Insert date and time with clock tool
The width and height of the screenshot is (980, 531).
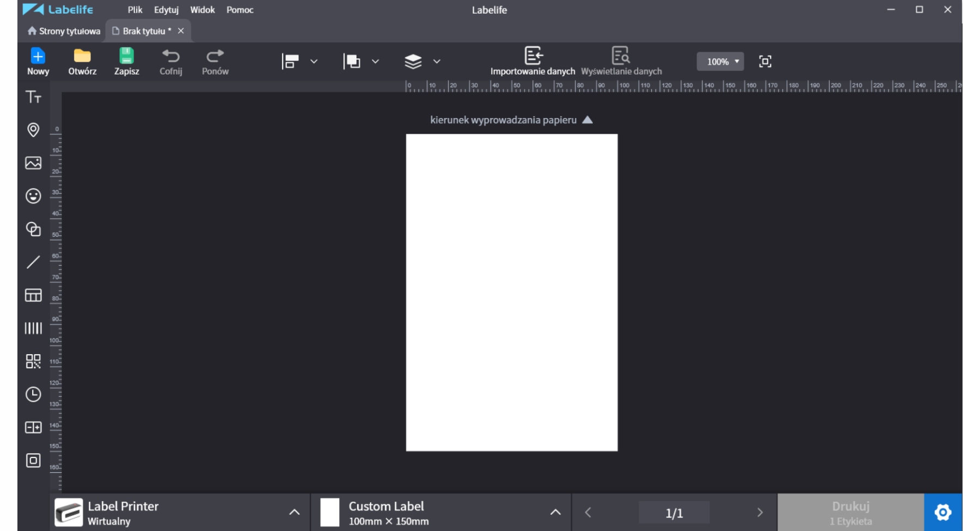(33, 394)
